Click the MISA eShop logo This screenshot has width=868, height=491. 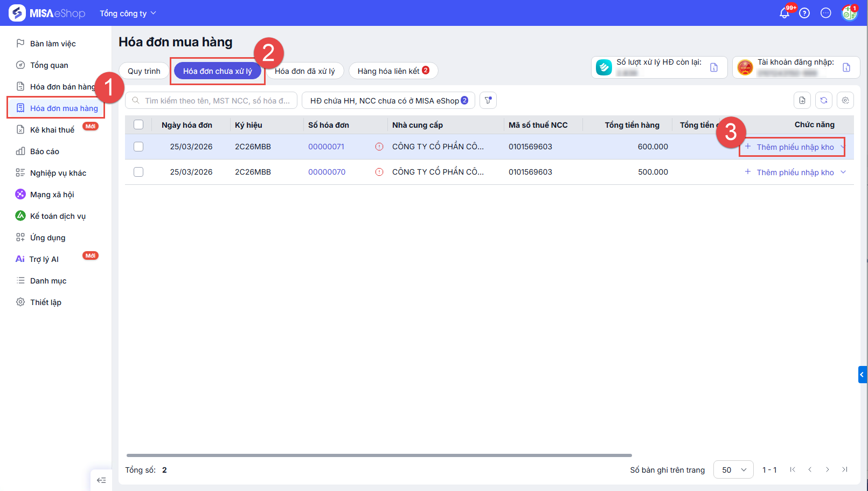pos(47,13)
